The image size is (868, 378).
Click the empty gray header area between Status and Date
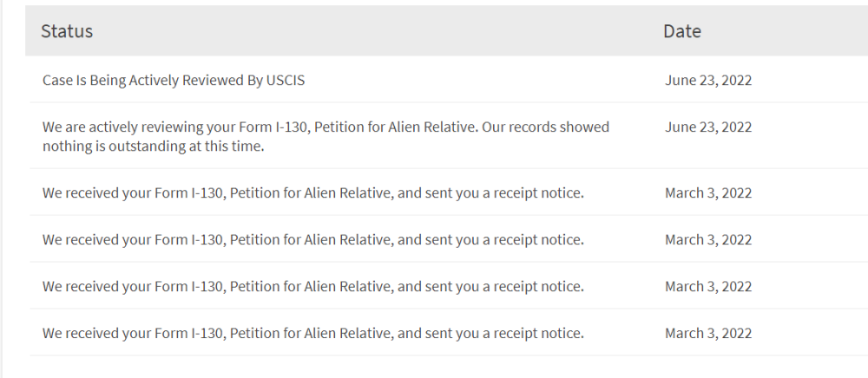[x=377, y=31]
